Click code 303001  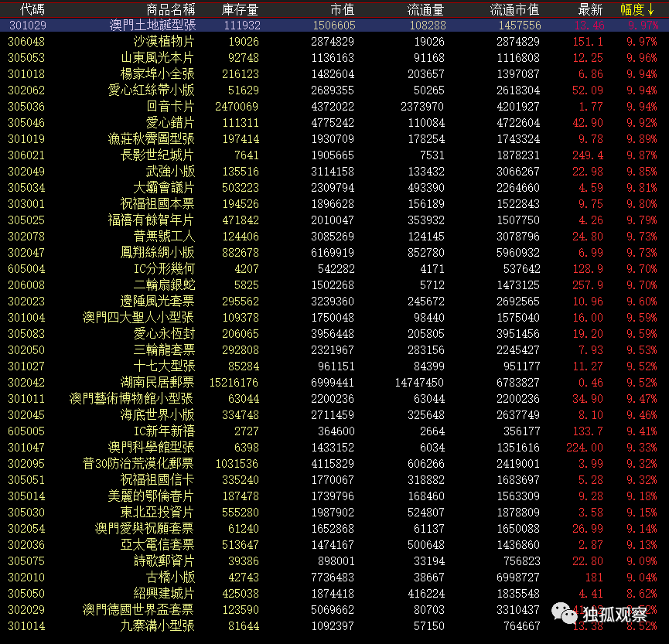click(26, 204)
